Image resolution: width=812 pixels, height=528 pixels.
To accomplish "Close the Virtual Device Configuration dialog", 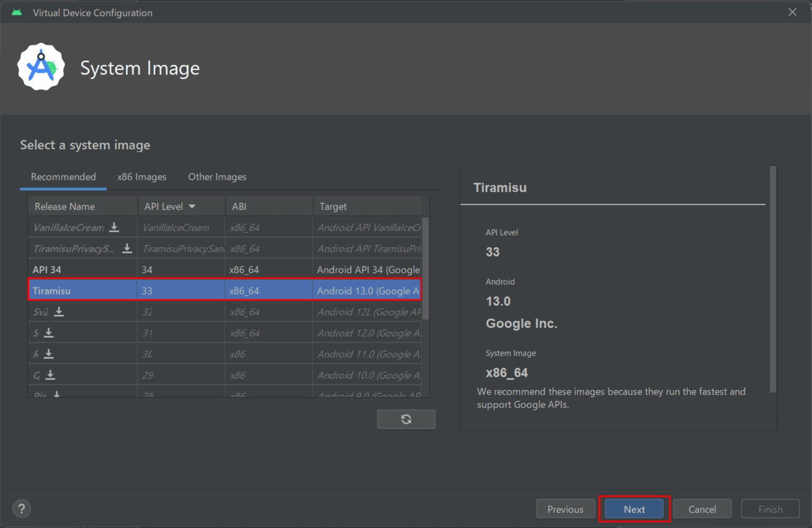I will (x=792, y=12).
